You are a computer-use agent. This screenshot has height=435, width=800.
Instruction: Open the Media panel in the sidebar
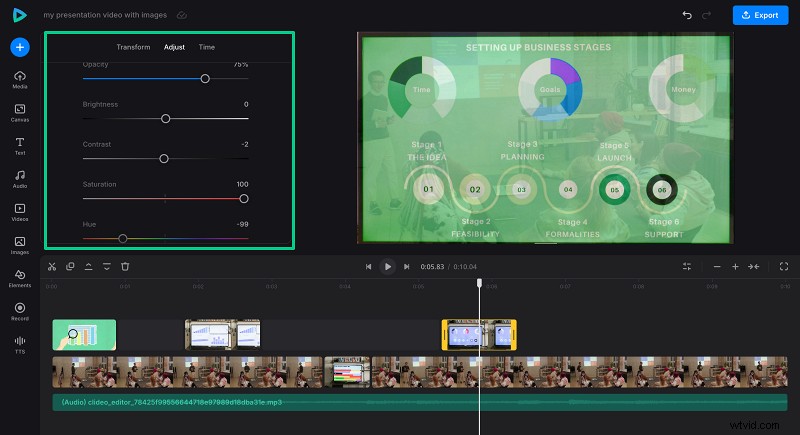tap(20, 78)
